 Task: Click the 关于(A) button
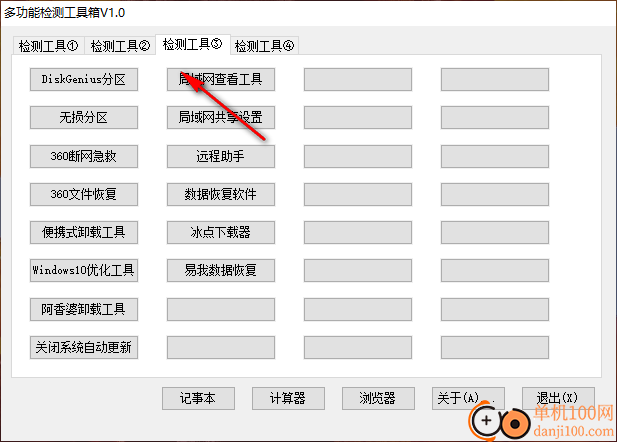(468, 398)
